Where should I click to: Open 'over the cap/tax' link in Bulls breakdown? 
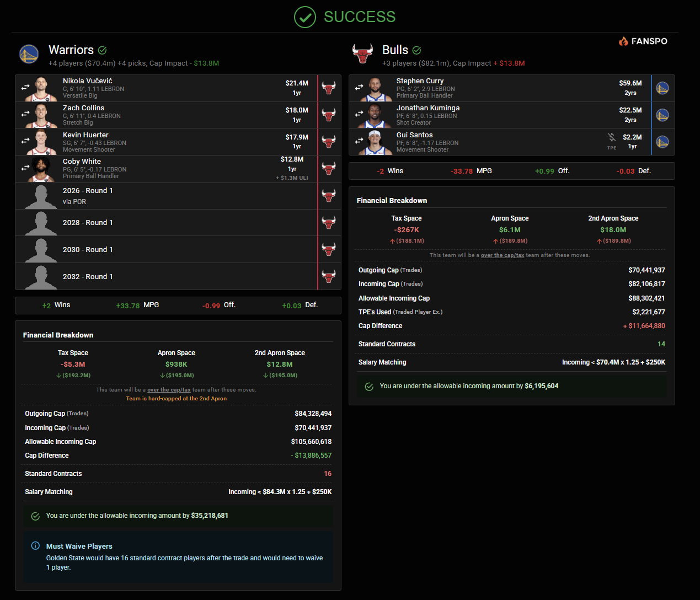[503, 255]
